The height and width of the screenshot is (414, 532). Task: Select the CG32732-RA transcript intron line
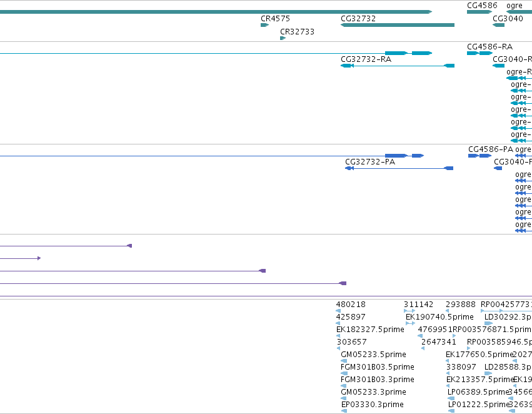click(399, 66)
